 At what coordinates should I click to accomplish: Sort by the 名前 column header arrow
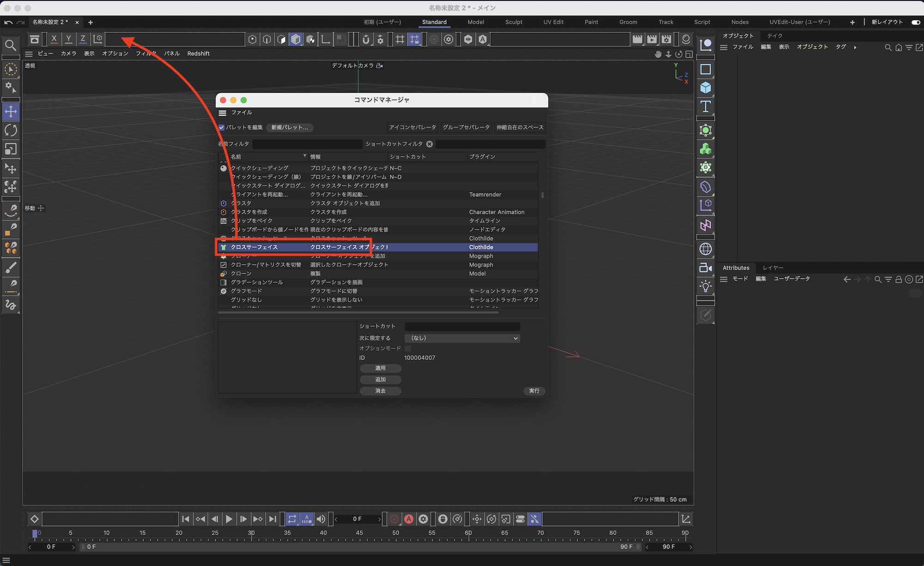click(x=304, y=156)
